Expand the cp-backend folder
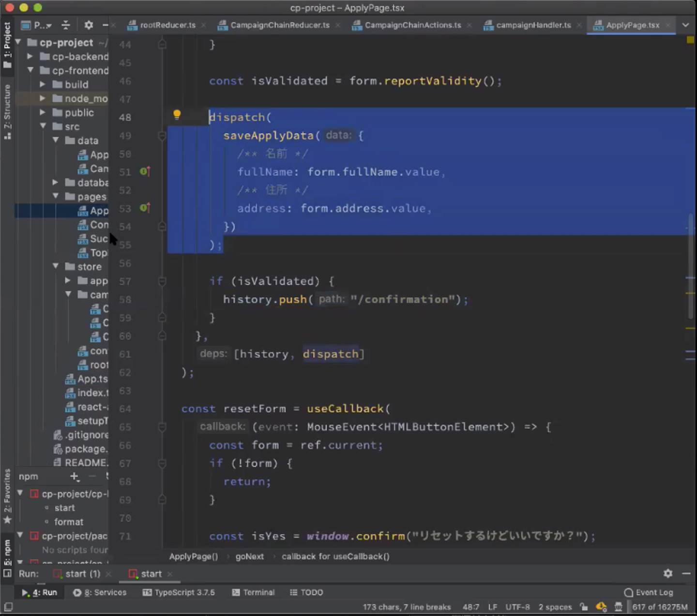This screenshot has height=616, width=697. pos(30,57)
